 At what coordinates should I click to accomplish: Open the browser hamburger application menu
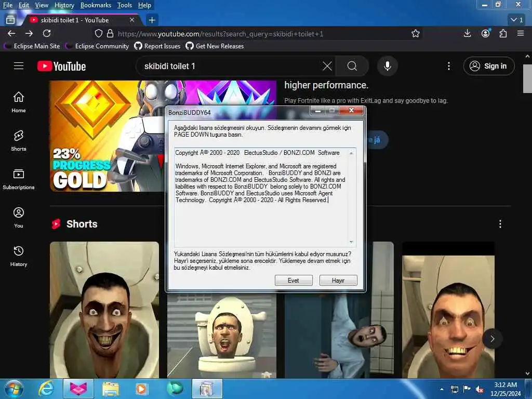click(x=521, y=33)
